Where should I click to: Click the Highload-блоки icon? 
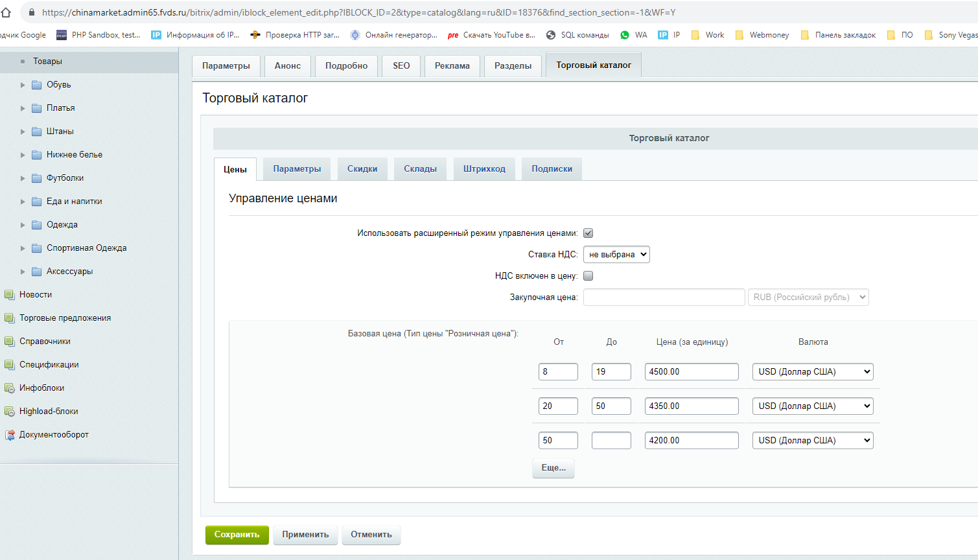(9, 412)
